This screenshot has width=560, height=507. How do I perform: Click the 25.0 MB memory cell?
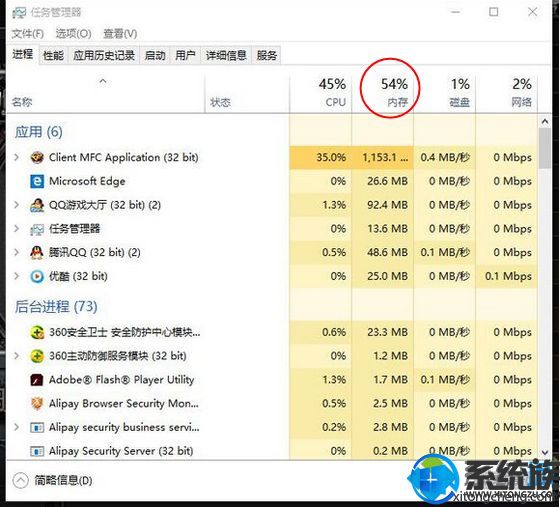point(382,276)
